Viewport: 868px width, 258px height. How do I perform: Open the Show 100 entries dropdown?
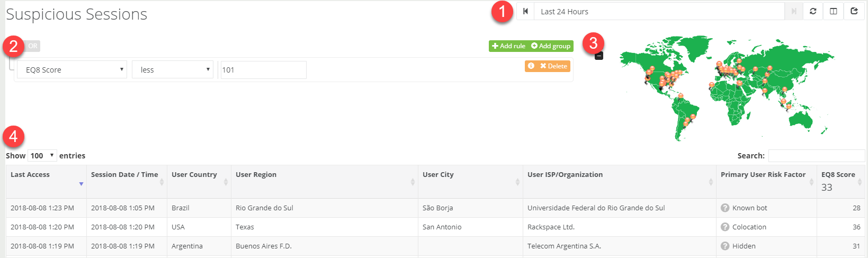[x=42, y=155]
